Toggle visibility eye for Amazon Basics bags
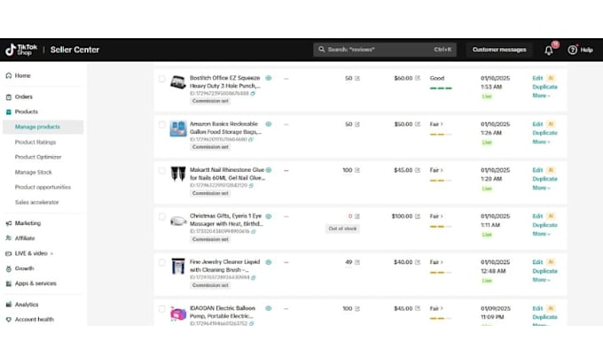The width and height of the screenshot is (603, 364). pos(269,124)
